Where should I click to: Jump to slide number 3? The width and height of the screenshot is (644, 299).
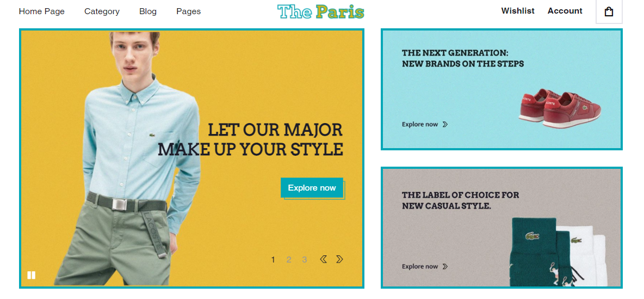point(305,260)
